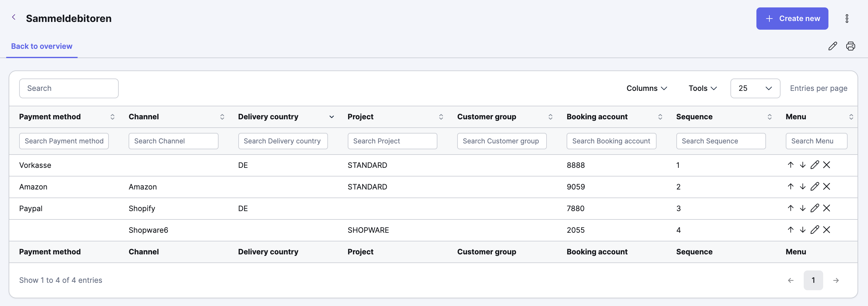Sort by Channel column
This screenshot has width=868, height=306.
pos(222,117)
